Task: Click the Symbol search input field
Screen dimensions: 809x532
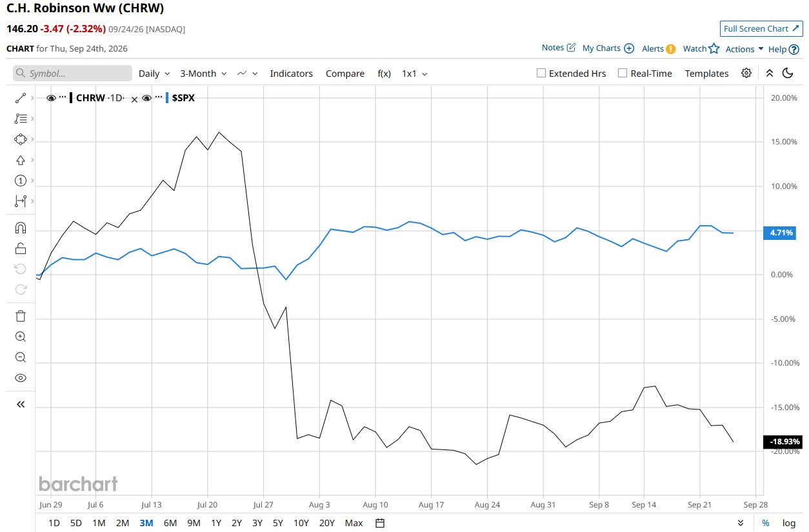Action: [x=72, y=74]
